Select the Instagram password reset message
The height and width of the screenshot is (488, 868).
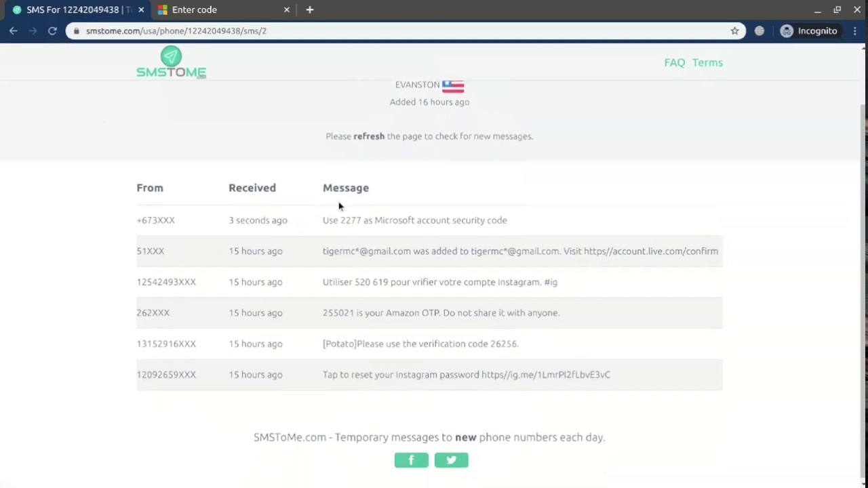tap(467, 374)
